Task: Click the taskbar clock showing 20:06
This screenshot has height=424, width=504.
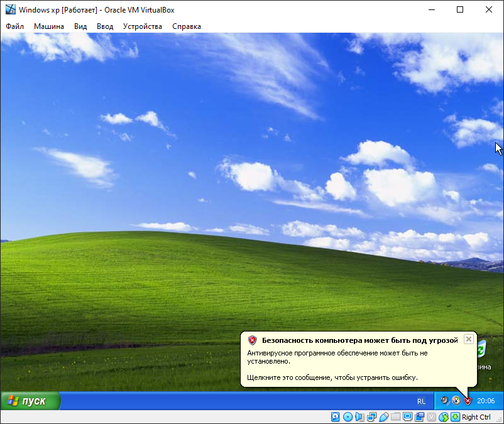Action: pos(486,401)
